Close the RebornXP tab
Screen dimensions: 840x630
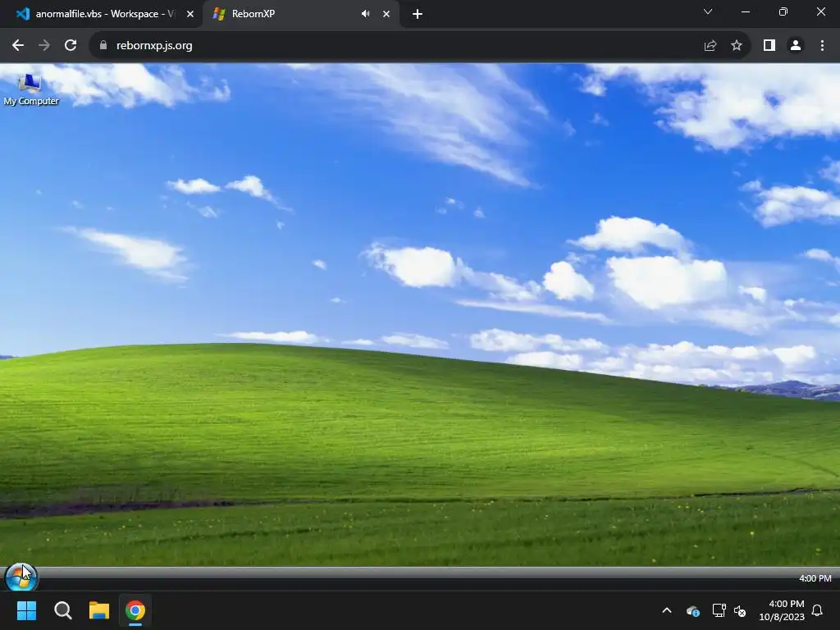[x=386, y=14]
